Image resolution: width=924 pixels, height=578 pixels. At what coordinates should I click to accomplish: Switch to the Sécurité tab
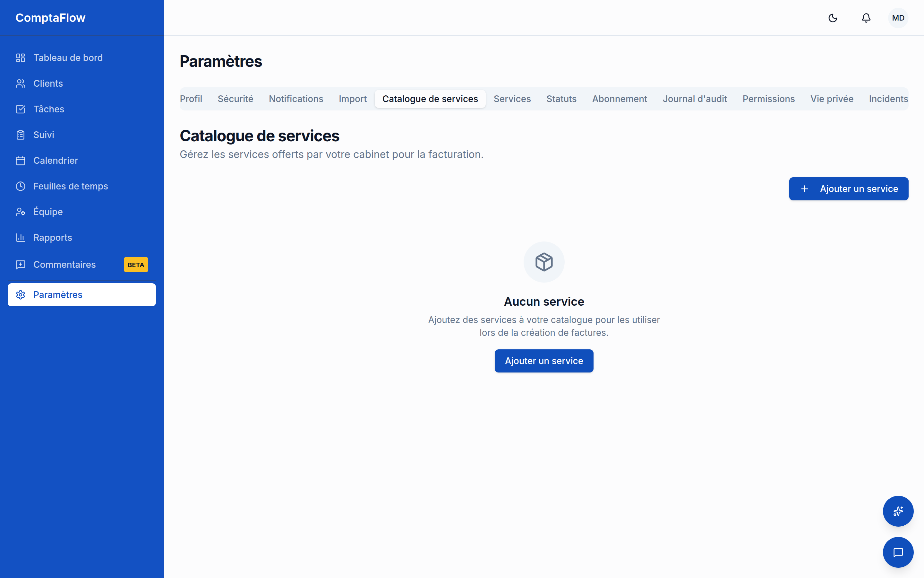pyautogui.click(x=235, y=99)
